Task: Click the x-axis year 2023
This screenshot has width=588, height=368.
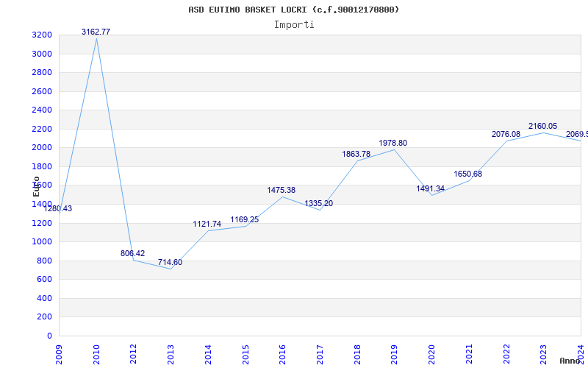Action: point(543,355)
